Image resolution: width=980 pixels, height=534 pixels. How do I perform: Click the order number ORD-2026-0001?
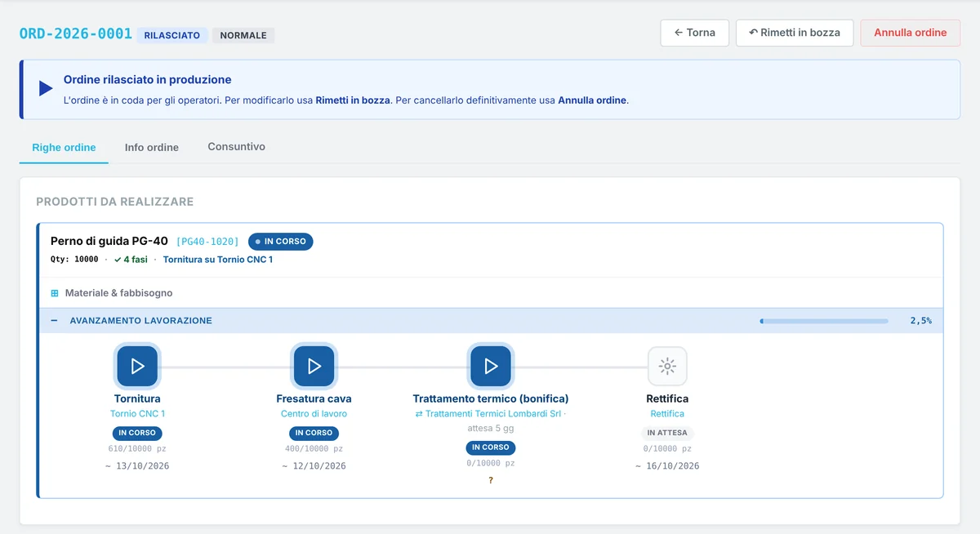tap(75, 33)
